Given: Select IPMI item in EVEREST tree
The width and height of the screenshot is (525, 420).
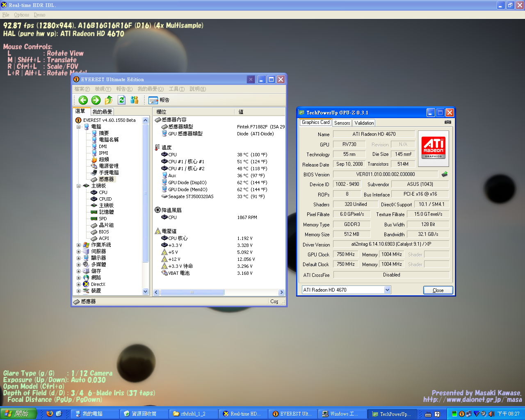Looking at the screenshot, I should point(103,153).
